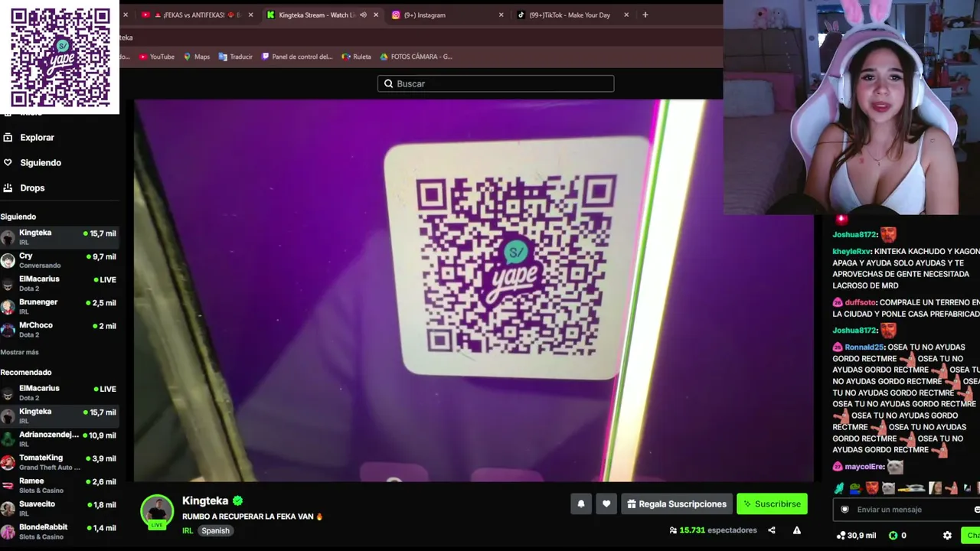980x551 pixels.
Task: Open the Panel de control bookmark
Action: [298, 57]
